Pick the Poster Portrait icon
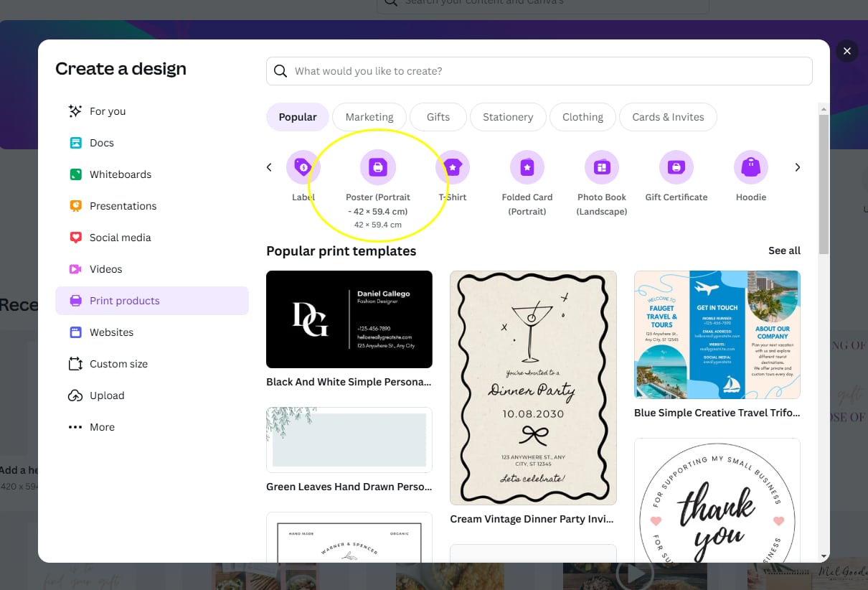The height and width of the screenshot is (590, 868). pos(378,167)
